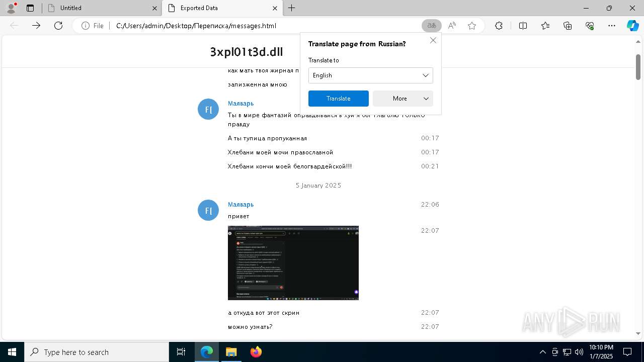This screenshot has width=644, height=362.
Task: Close the Untitled tab
Action: (x=154, y=8)
